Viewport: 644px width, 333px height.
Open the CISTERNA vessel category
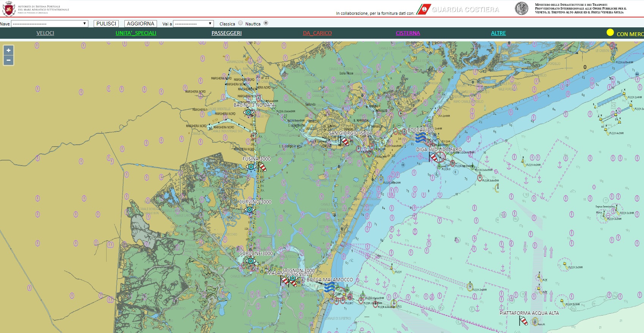408,33
